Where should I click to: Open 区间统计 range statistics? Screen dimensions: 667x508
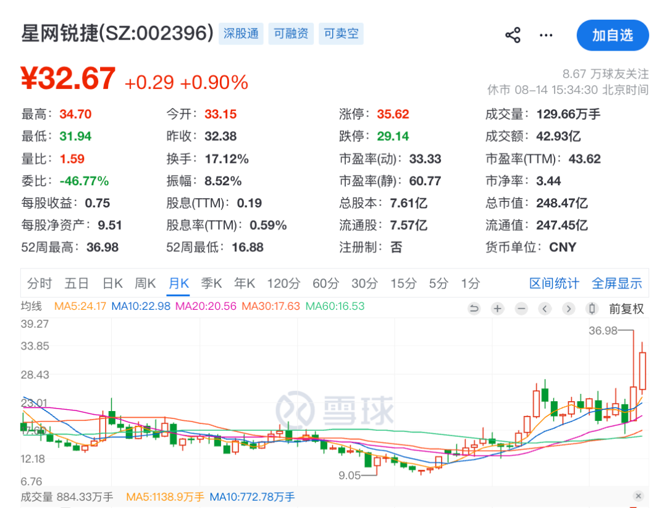point(554,283)
